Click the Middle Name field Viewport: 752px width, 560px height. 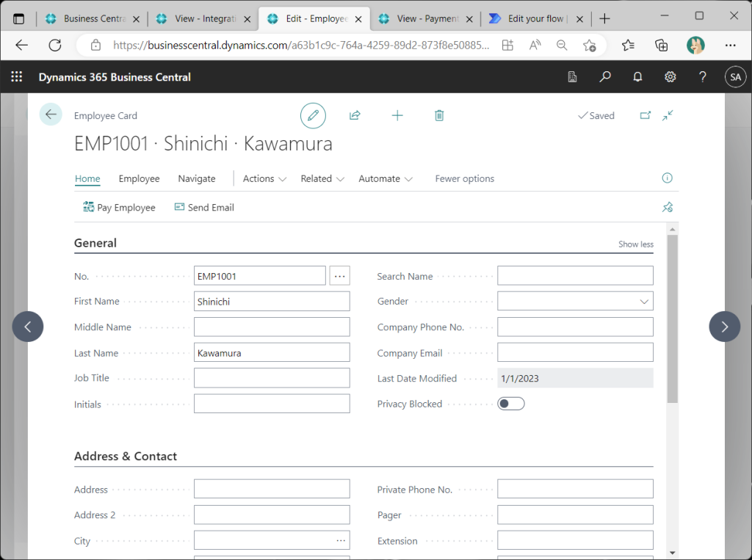272,327
